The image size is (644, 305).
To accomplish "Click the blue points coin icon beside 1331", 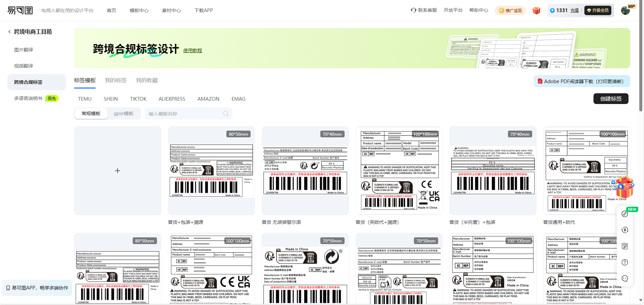I will tap(552, 10).
